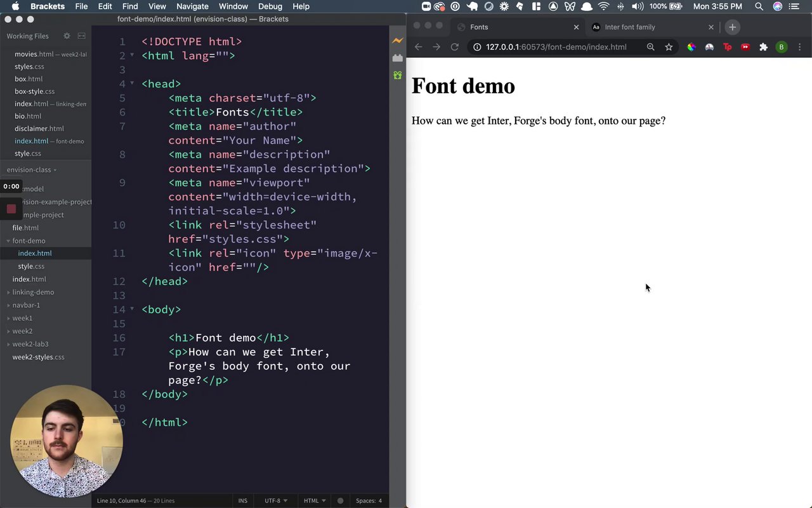Click the zoom magnifier in address bar
The width and height of the screenshot is (812, 508).
click(x=650, y=47)
